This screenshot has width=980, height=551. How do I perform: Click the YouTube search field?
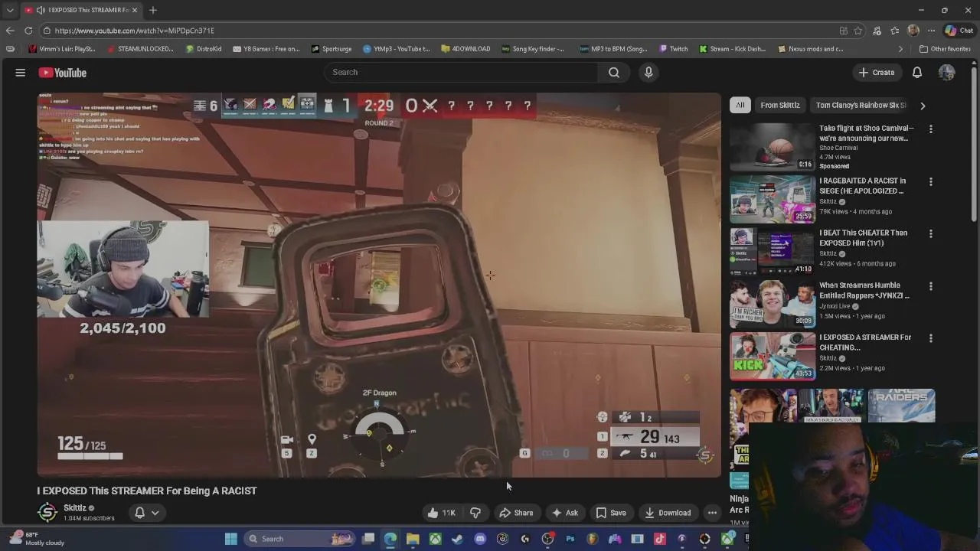pyautogui.click(x=462, y=72)
